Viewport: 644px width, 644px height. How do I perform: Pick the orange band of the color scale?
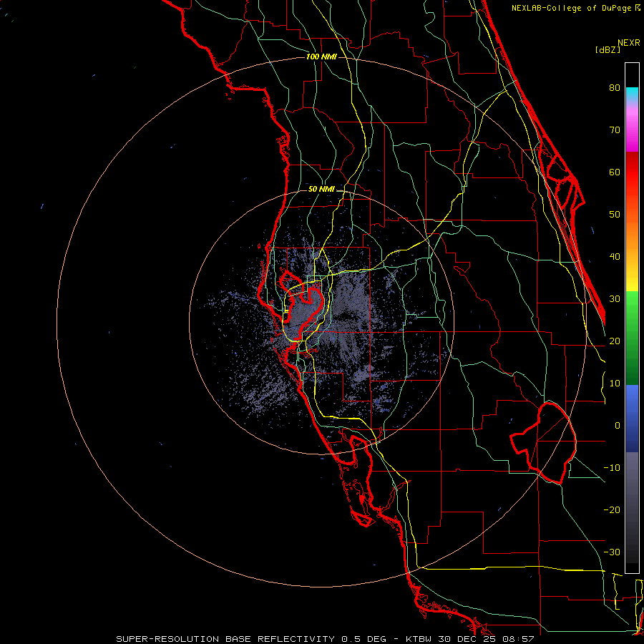click(x=632, y=234)
